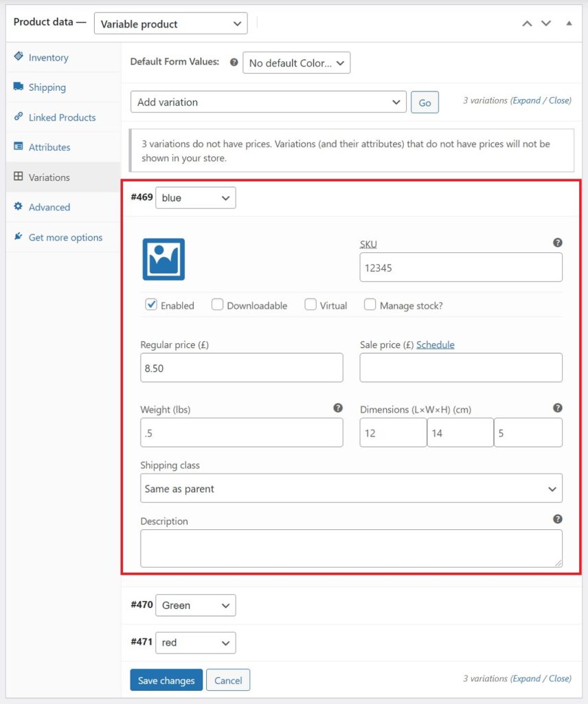Screen dimensions: 588x704
Task: Click the Weight help icon
Action: [338, 408]
